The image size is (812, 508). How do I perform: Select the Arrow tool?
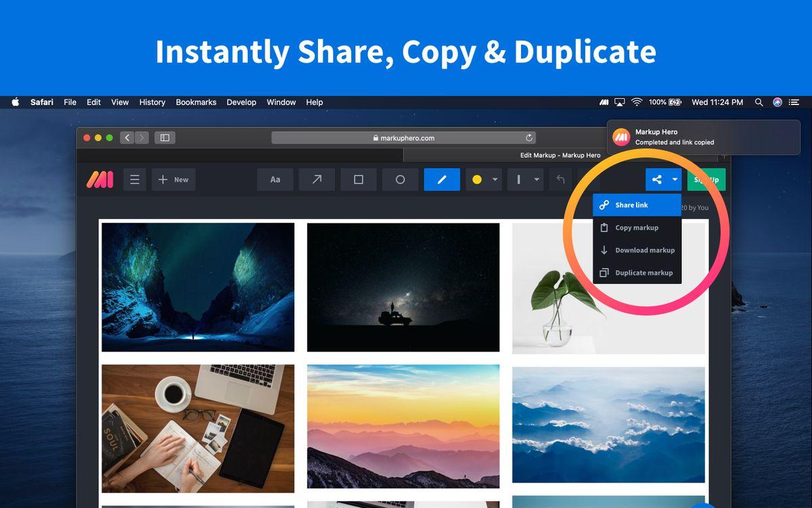(x=317, y=179)
